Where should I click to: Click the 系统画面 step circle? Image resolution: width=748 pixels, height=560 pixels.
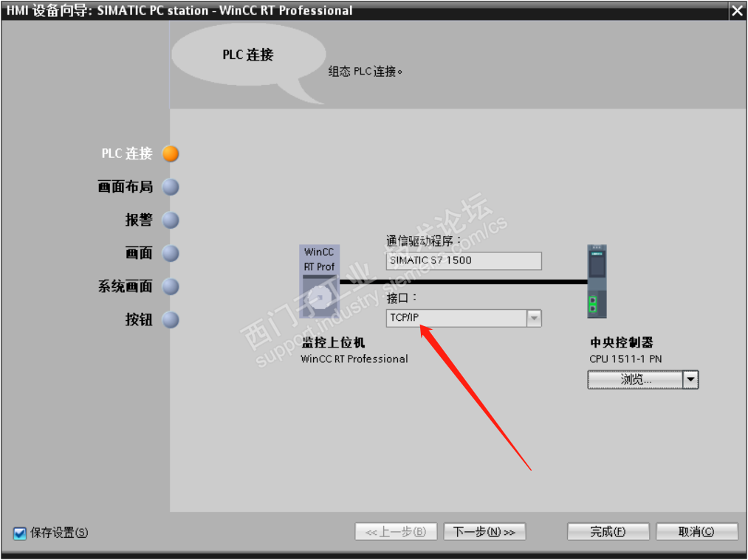[171, 287]
